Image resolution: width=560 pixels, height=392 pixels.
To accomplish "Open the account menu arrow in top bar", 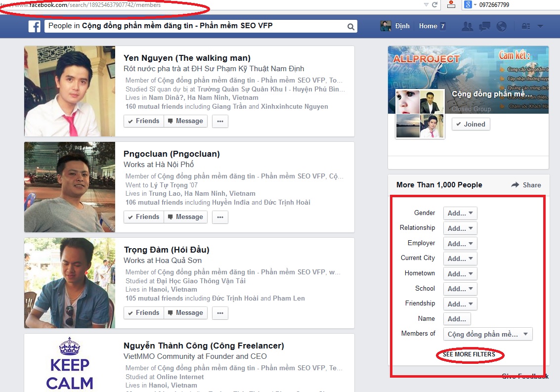I will (x=540, y=26).
